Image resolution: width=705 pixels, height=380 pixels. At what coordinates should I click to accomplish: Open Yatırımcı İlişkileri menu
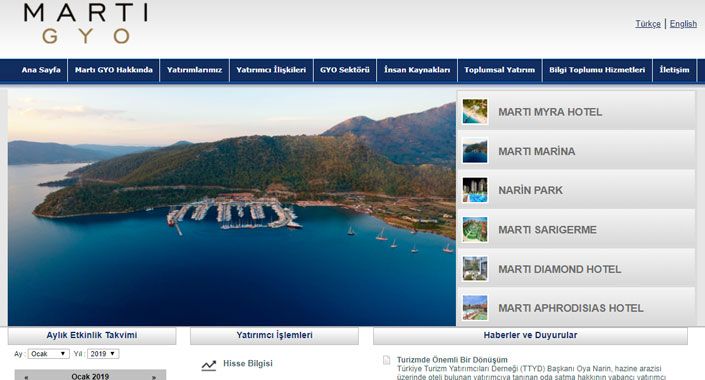click(271, 70)
